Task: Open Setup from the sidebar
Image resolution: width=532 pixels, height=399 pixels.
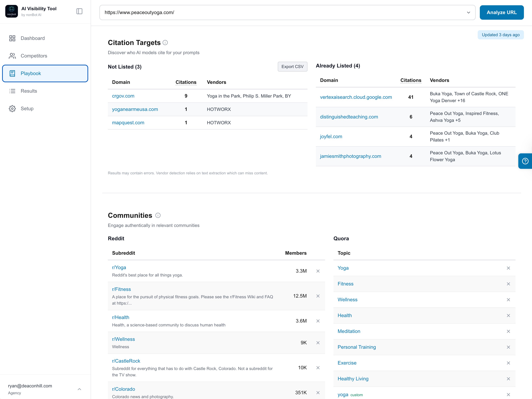Action: (27, 108)
